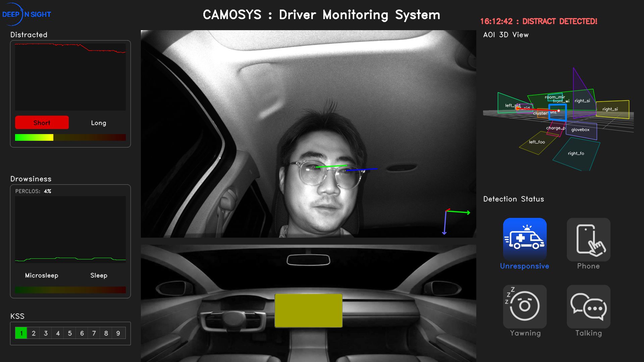
Task: Select KSS level 1
Action: point(21,333)
